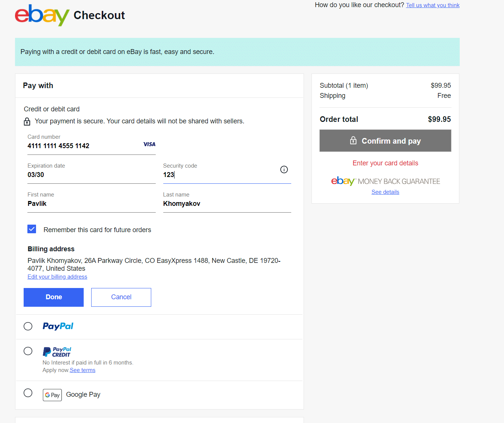Open security code info icon
Screen dimensions: 504x423
coord(284,169)
